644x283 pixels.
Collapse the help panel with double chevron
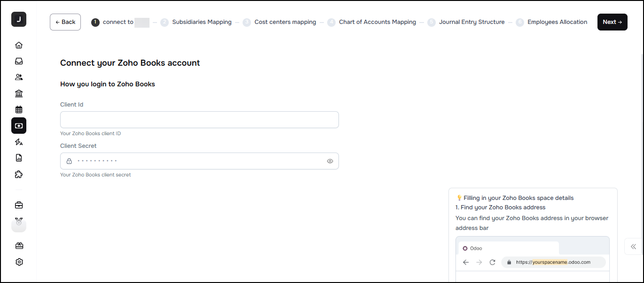[633, 246]
